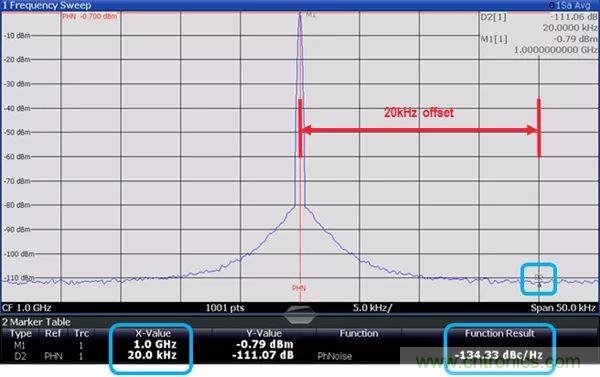Image resolution: width=600 pixels, height=377 pixels.
Task: Click the PHN -0.700 dBm reference label
Action: pyautogui.click(x=90, y=16)
